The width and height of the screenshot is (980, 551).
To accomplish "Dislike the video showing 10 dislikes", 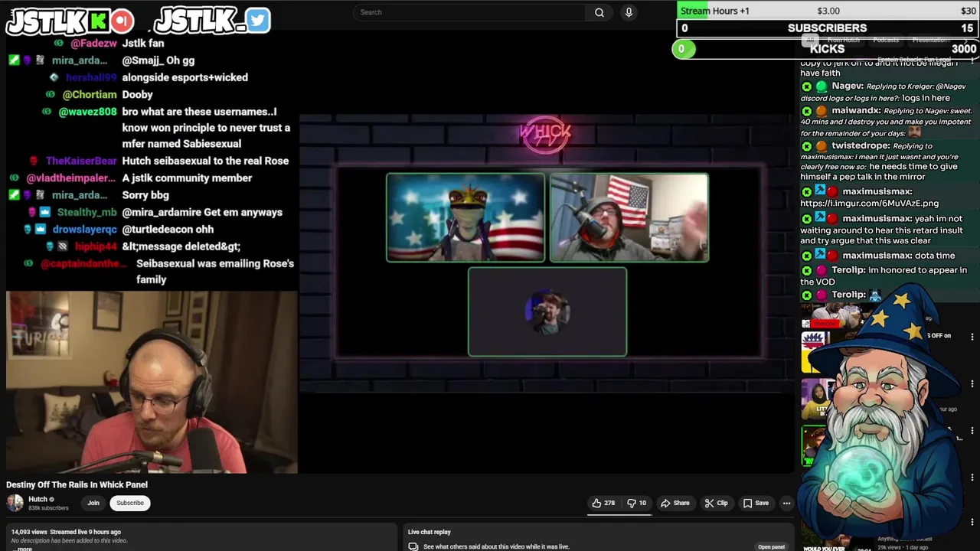I will 636,503.
